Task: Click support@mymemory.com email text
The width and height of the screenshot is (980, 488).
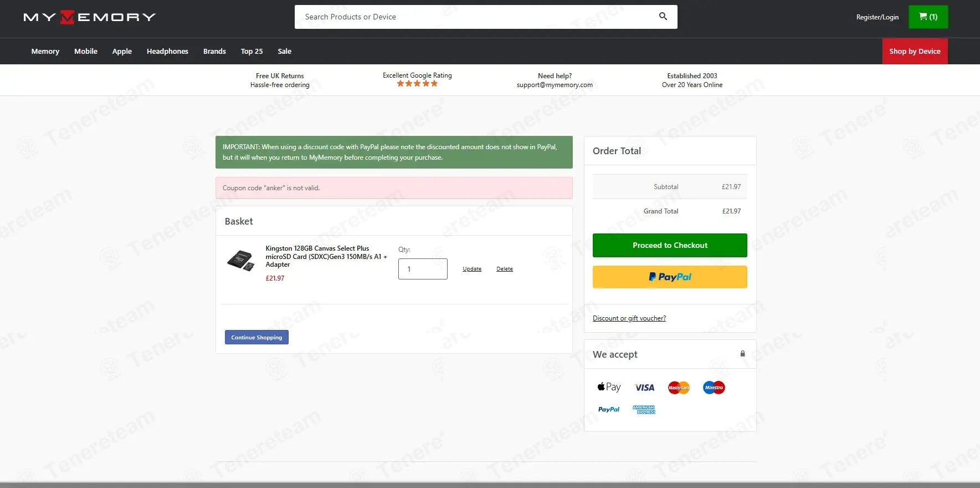Action: (x=555, y=85)
